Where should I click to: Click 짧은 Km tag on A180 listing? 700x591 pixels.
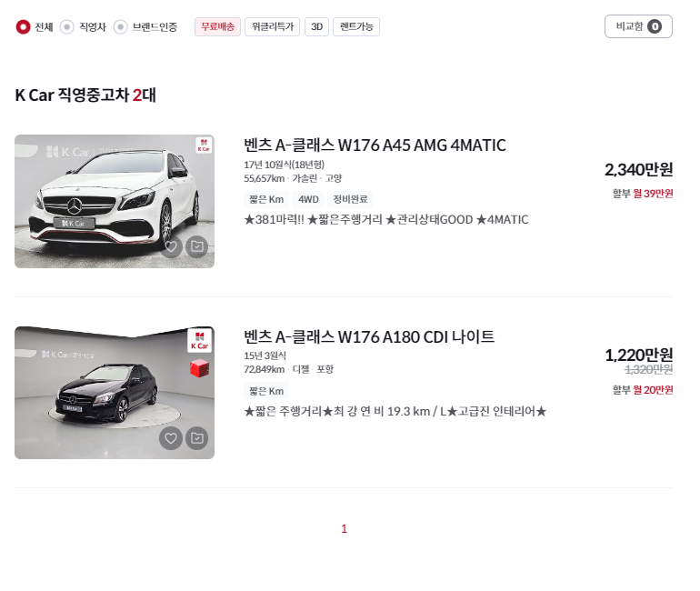click(x=266, y=391)
